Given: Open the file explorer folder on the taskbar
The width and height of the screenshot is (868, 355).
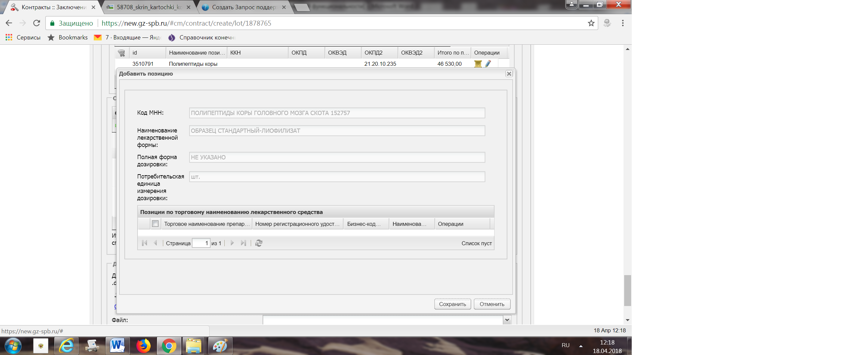Looking at the screenshot, I should pos(194,346).
